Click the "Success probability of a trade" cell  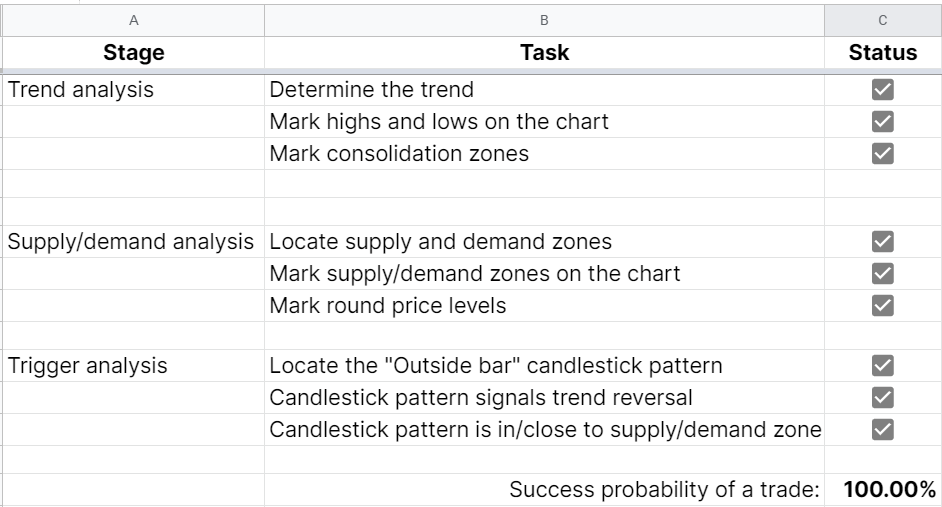click(x=545, y=490)
